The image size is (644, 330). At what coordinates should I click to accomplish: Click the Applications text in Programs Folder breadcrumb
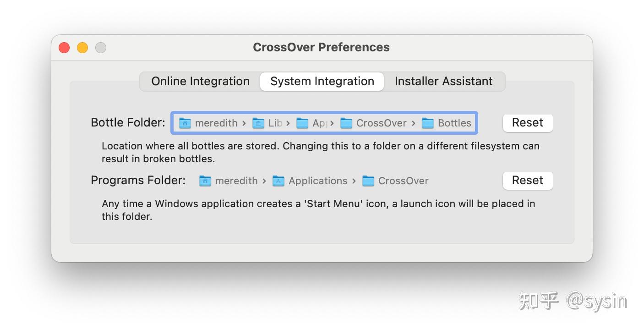(318, 181)
